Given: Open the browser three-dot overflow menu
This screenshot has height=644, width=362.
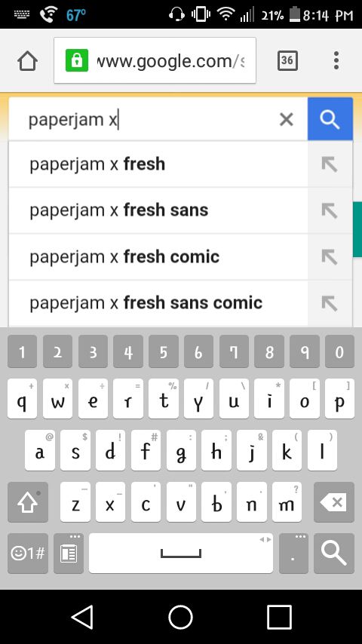Looking at the screenshot, I should (336, 60).
